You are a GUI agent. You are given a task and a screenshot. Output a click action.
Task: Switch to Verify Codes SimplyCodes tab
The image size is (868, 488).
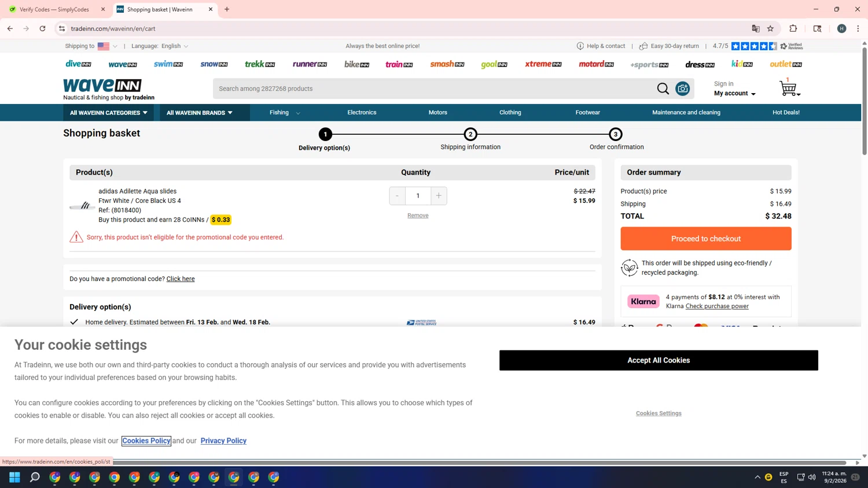(56, 9)
